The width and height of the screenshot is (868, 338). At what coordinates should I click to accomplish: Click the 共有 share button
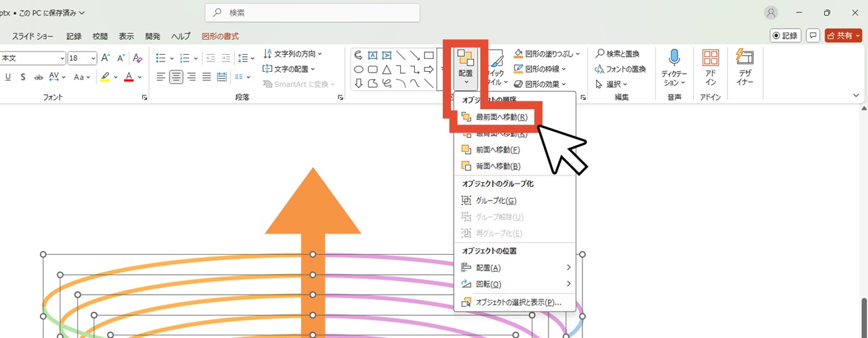843,35
